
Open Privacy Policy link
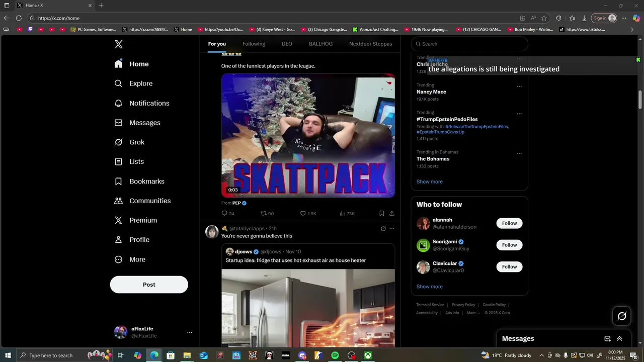point(463,305)
